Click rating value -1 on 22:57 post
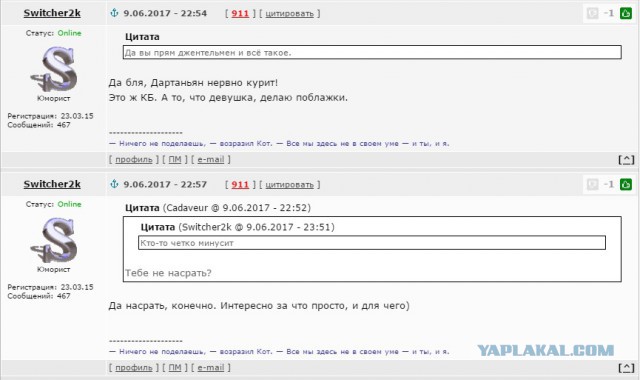 (x=609, y=184)
